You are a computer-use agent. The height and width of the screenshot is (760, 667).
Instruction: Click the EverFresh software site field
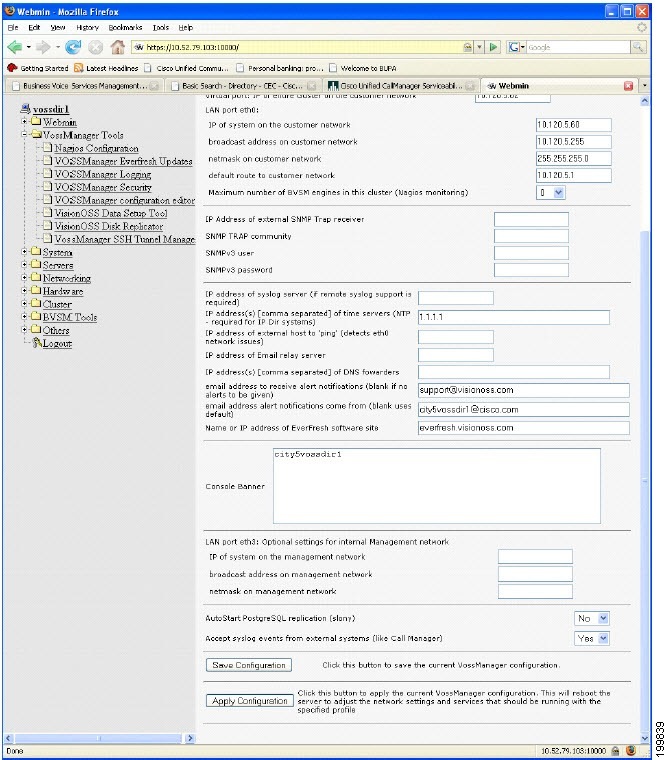(x=524, y=428)
